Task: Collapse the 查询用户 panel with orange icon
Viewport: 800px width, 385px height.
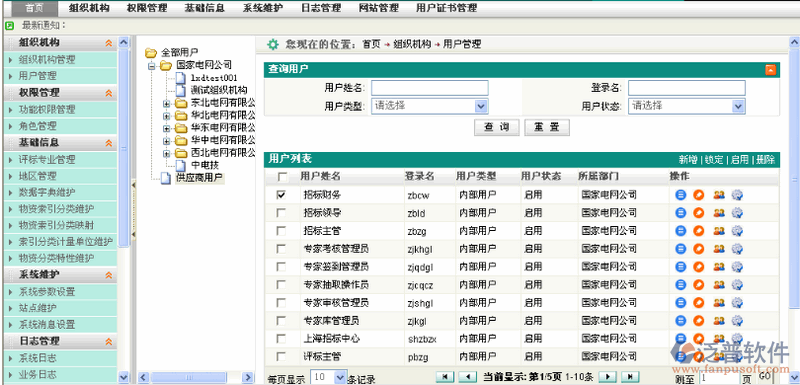Action: pyautogui.click(x=770, y=70)
